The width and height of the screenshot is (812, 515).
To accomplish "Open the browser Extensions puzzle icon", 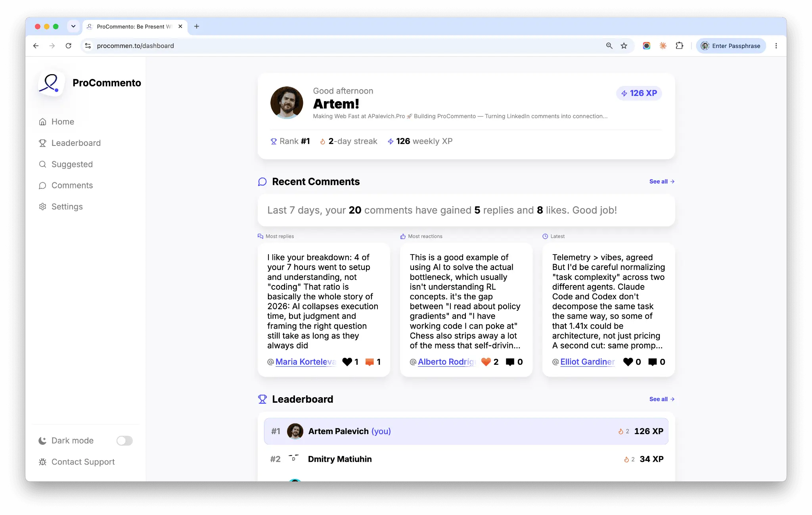I will click(x=680, y=46).
